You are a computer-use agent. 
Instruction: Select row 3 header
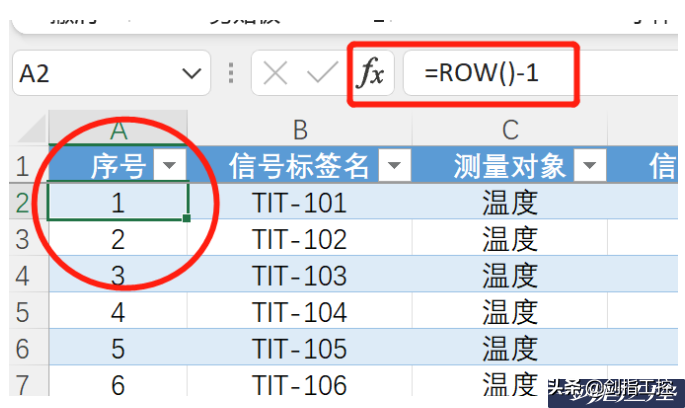pos(28,239)
